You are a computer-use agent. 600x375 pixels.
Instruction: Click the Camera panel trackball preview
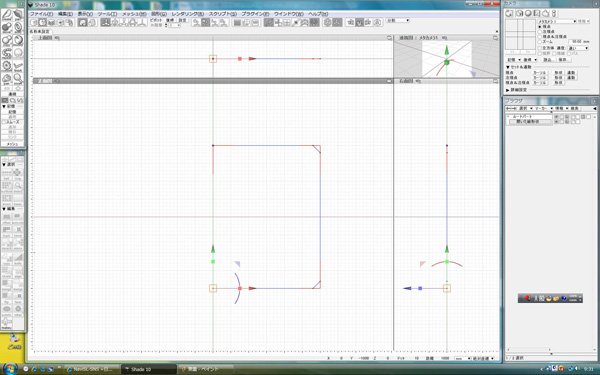(520, 34)
